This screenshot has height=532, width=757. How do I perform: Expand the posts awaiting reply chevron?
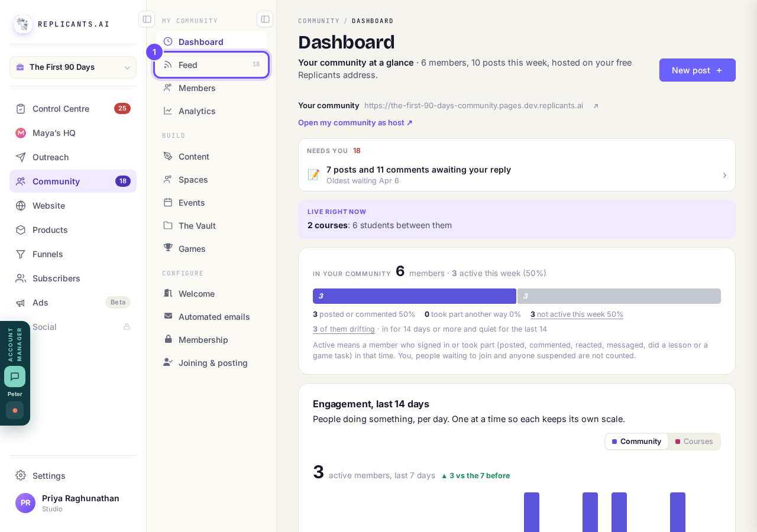point(724,176)
